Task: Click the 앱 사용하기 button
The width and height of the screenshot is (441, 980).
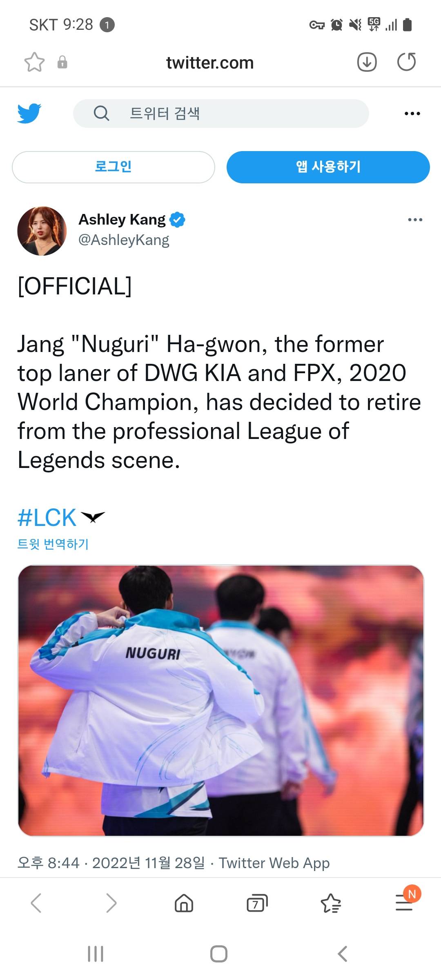Action: point(328,167)
